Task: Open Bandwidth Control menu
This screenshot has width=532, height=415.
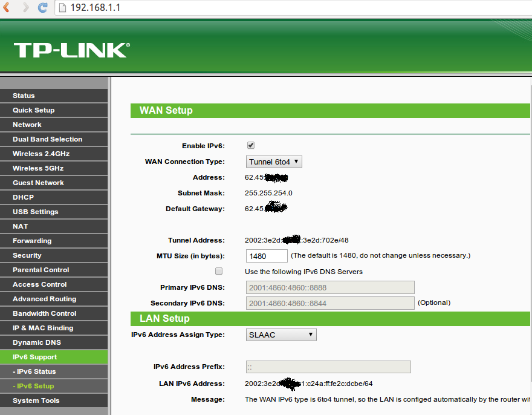Action: [x=54, y=313]
